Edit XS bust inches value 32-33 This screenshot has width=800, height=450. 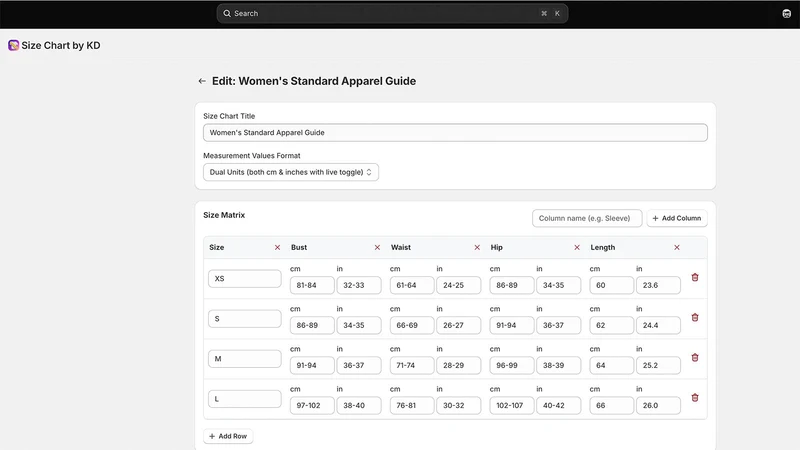coord(359,285)
